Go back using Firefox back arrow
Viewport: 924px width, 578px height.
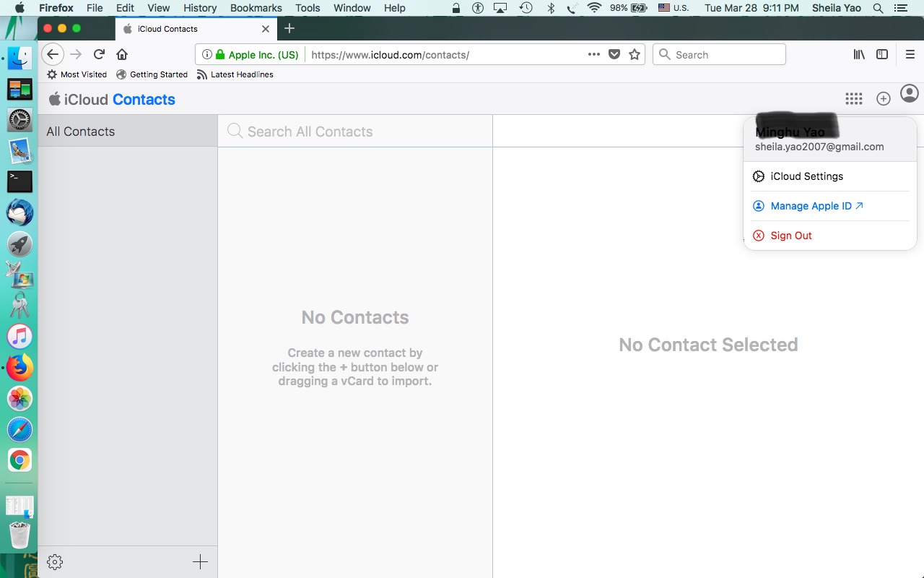(53, 54)
